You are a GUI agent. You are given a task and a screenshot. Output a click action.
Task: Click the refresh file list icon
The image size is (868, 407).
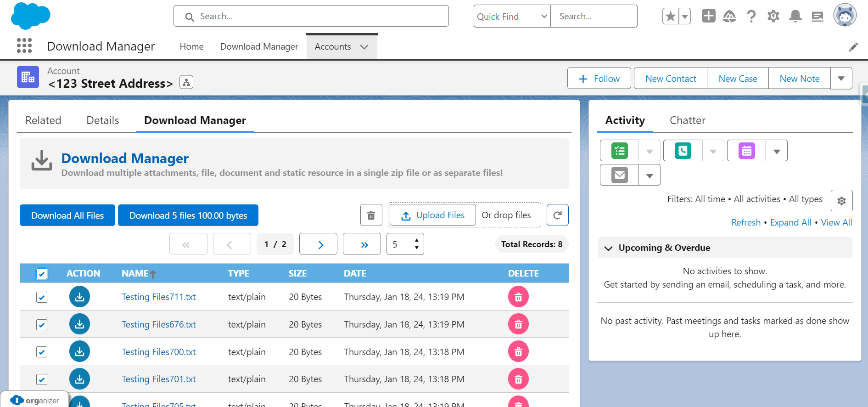point(557,215)
